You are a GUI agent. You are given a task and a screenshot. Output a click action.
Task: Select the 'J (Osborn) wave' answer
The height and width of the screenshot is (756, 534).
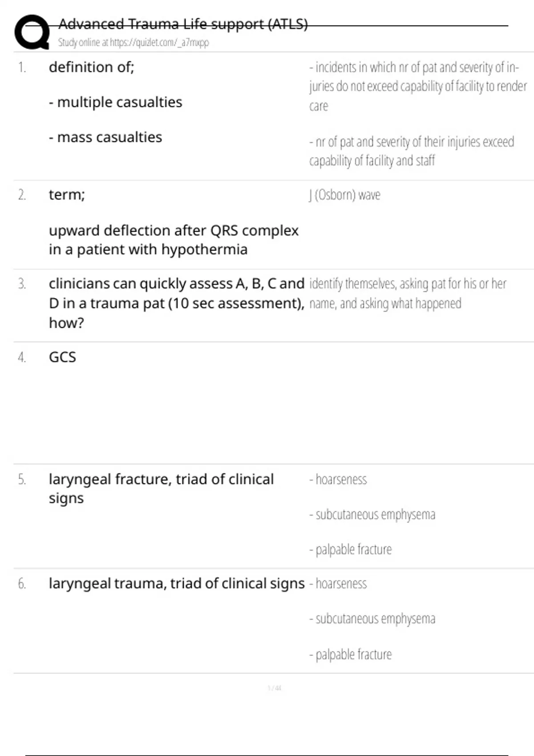click(x=345, y=195)
